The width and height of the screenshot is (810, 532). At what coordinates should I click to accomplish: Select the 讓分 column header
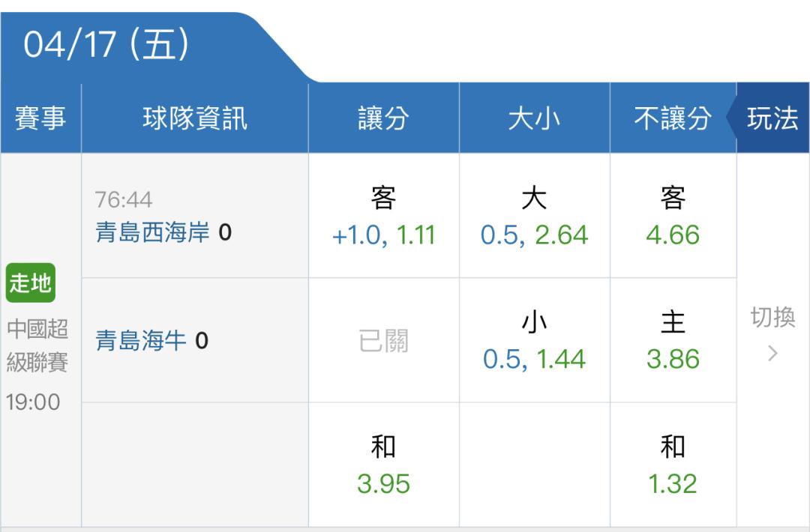coord(383,118)
